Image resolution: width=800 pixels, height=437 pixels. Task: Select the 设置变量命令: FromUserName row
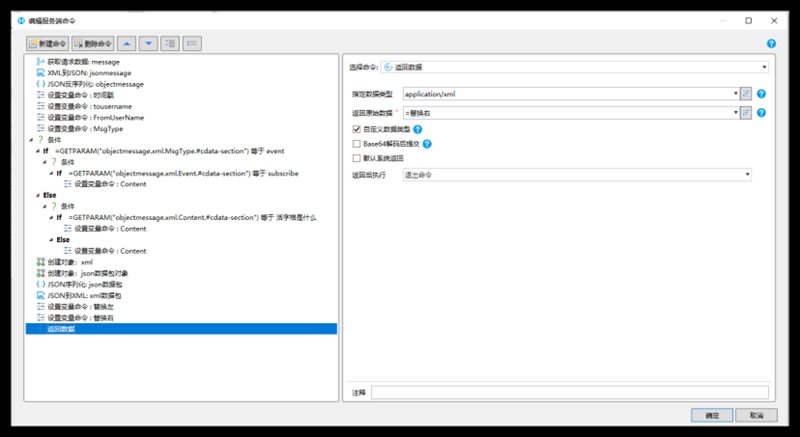(95, 117)
